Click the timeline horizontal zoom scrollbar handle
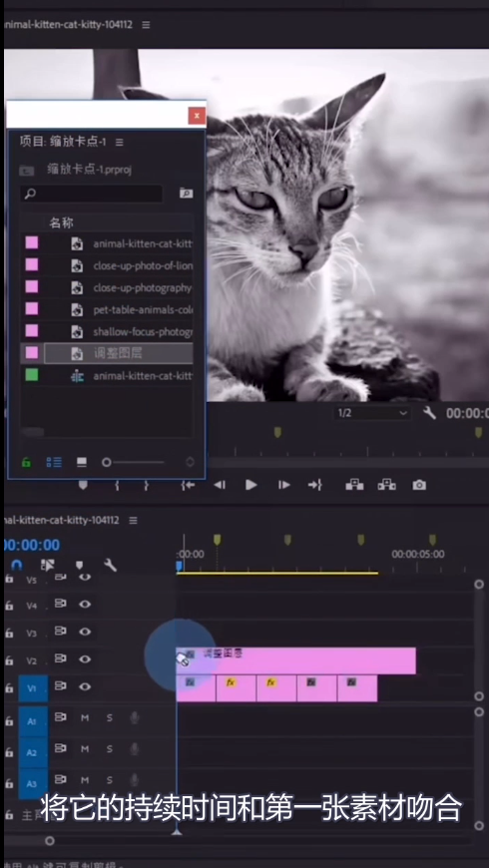The height and width of the screenshot is (868, 489). (x=50, y=841)
